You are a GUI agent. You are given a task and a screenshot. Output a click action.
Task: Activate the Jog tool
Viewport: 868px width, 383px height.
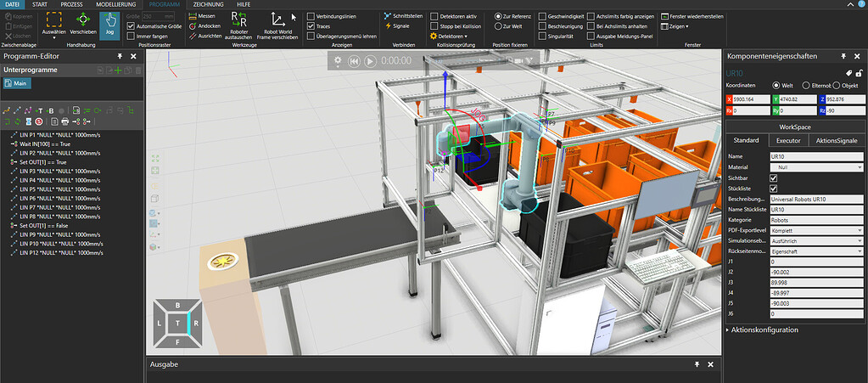[109, 24]
